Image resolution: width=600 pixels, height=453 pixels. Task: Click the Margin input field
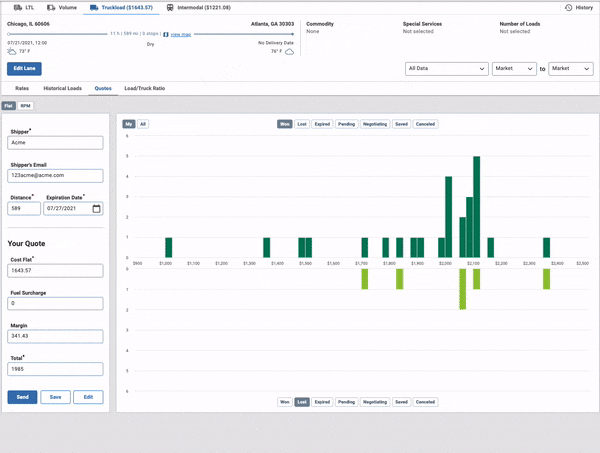[55, 336]
